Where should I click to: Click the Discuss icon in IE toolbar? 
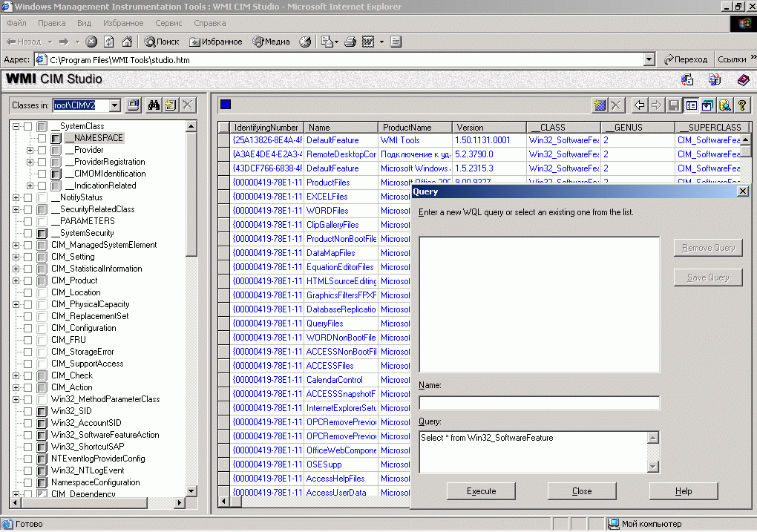[x=396, y=42]
